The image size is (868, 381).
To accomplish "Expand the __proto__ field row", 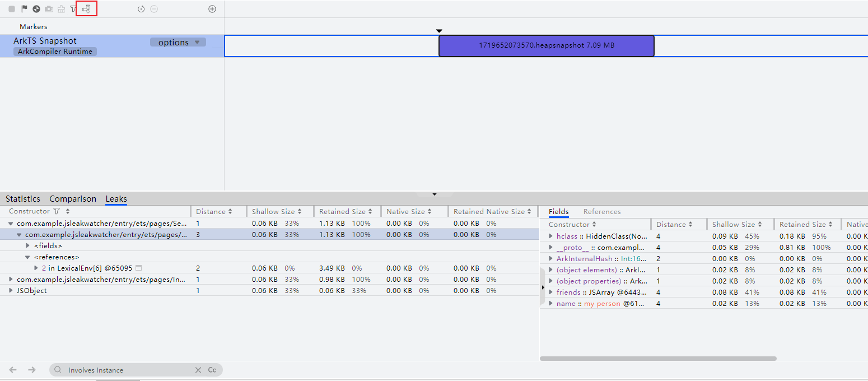I will point(550,247).
